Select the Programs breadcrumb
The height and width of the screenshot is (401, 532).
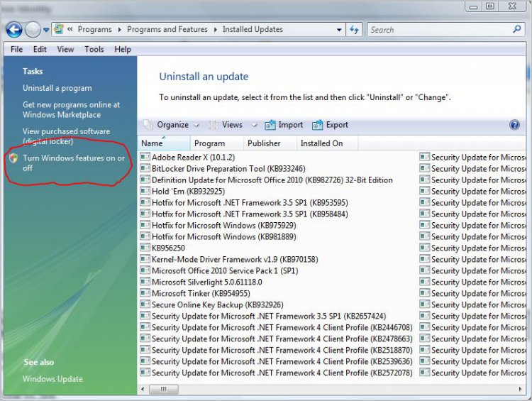tap(94, 30)
